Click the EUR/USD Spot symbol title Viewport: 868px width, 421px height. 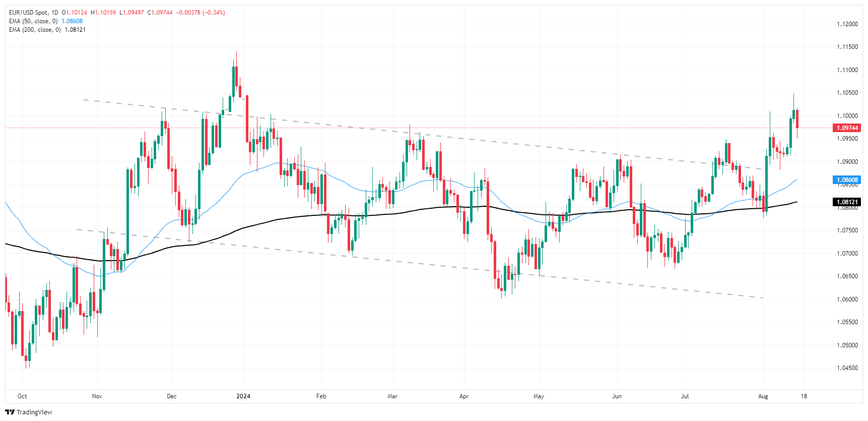tap(28, 13)
